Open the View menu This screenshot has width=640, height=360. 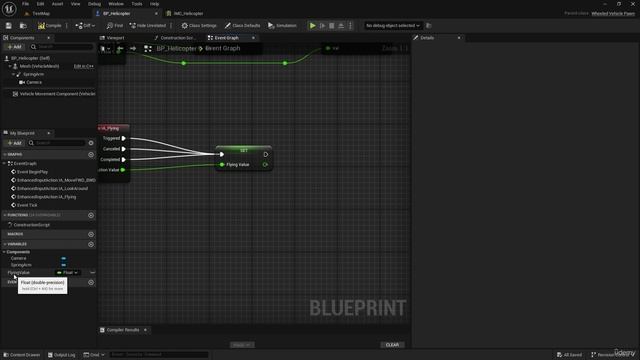tap(76, 4)
